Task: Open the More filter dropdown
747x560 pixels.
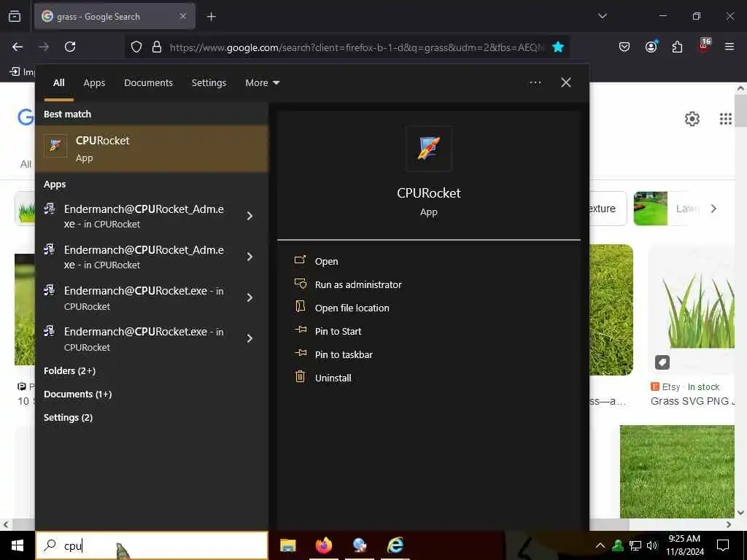Action: click(263, 83)
